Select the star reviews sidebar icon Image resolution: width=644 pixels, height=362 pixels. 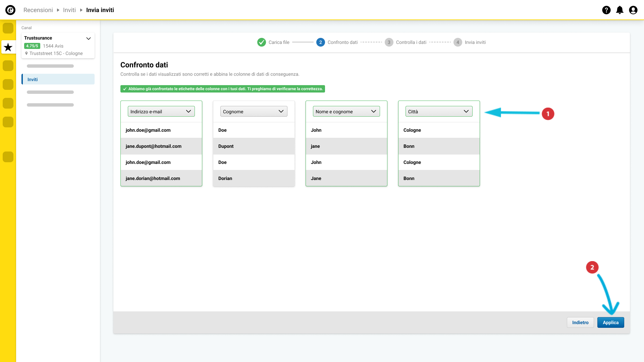click(8, 47)
